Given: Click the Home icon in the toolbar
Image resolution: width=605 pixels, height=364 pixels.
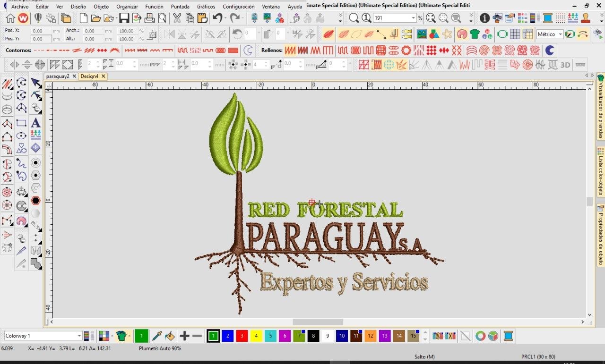Looking at the screenshot, I should [x=10, y=18].
